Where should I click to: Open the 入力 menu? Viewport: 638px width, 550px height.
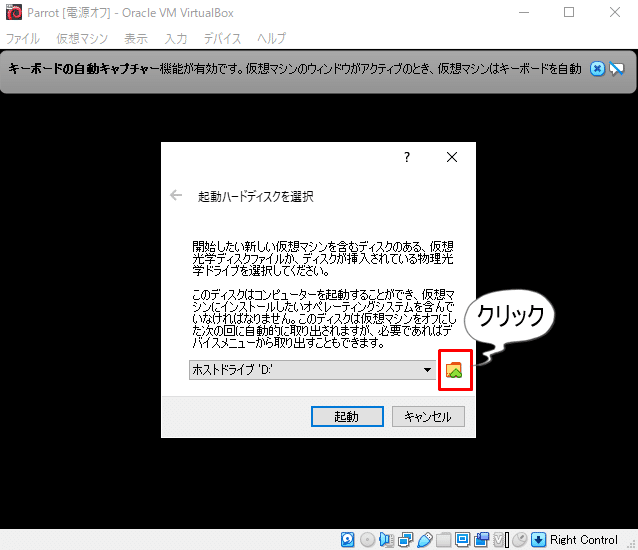176,38
